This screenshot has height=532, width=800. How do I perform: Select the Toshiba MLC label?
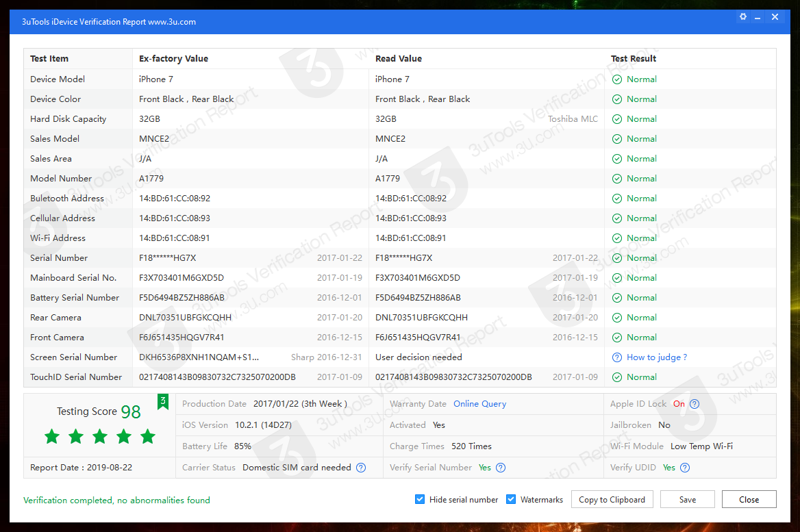coord(573,119)
